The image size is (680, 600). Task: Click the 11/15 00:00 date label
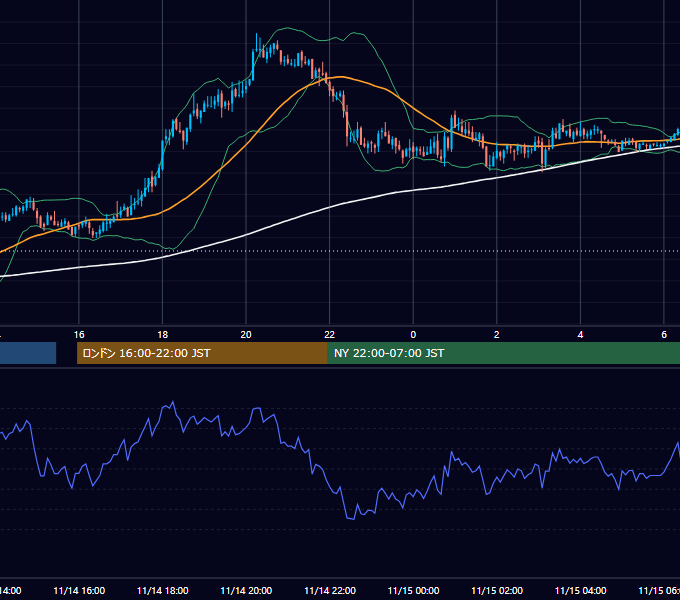coord(413,590)
